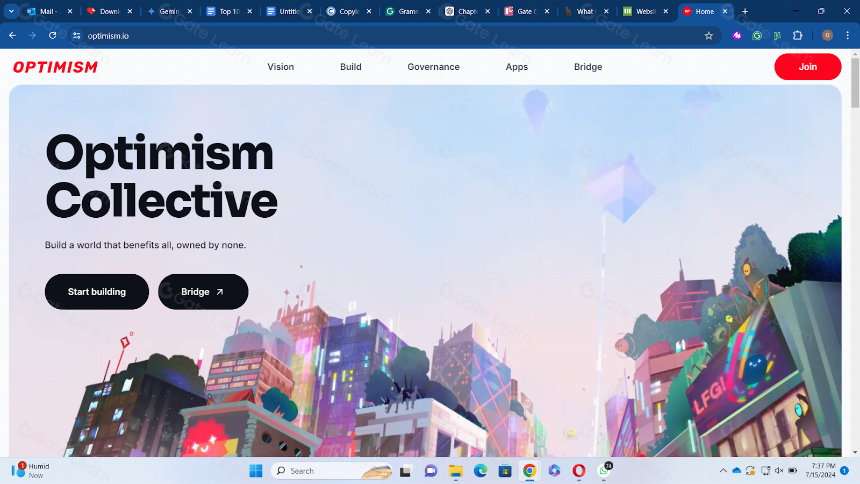Open WhatsApp from the taskbar
The height and width of the screenshot is (484, 860).
(604, 470)
